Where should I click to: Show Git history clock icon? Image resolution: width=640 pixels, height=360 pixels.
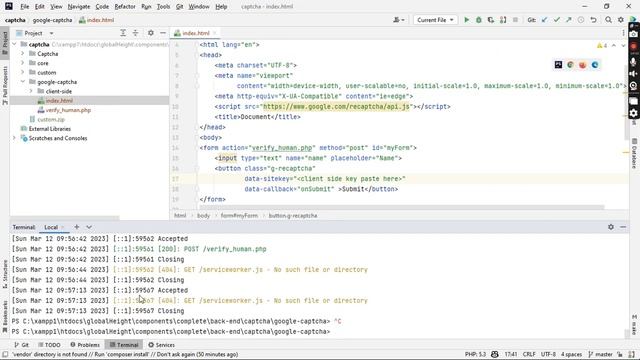tap(581, 20)
